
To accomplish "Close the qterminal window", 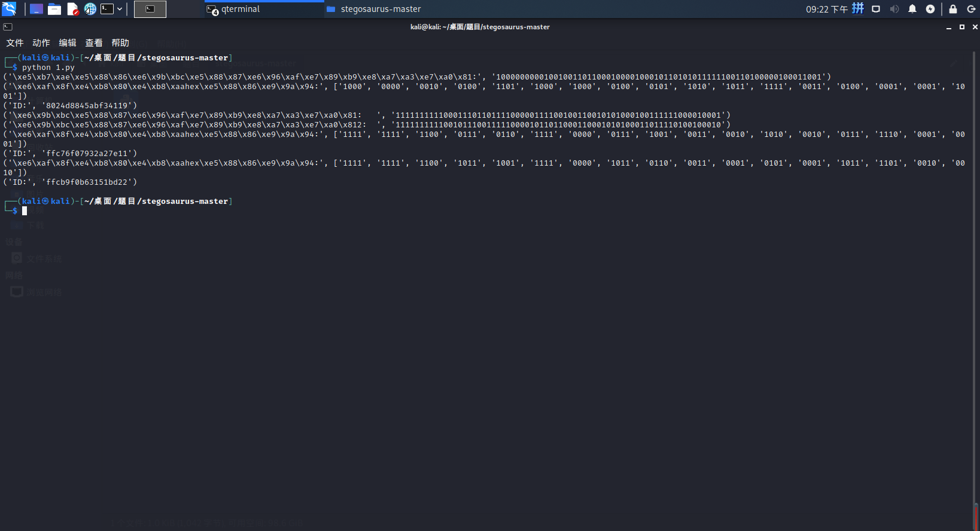I will (x=975, y=27).
